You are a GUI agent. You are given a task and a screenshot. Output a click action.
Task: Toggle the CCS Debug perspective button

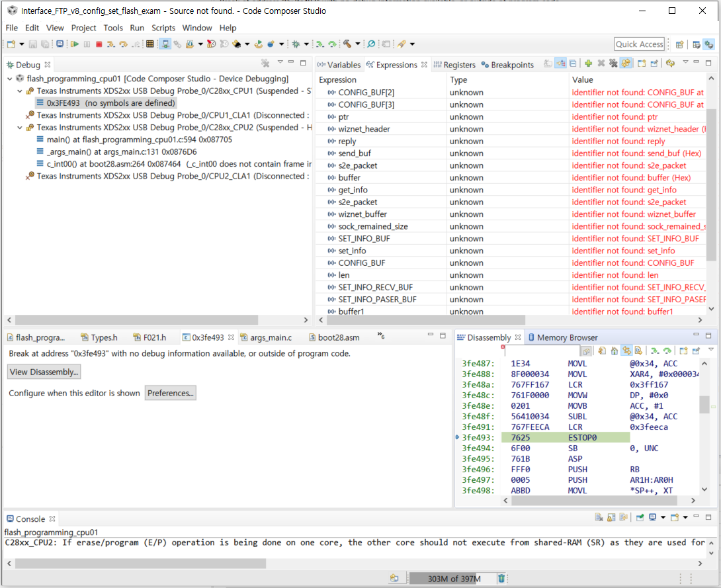[710, 44]
